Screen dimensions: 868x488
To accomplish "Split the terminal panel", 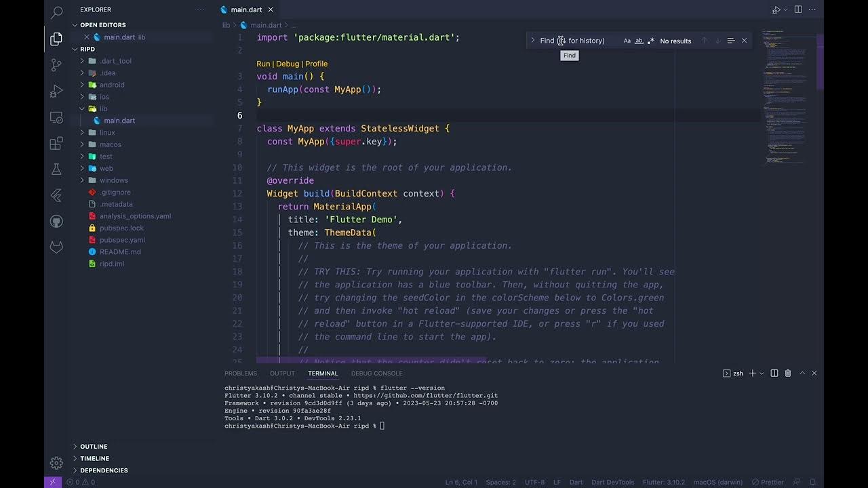I will [774, 373].
